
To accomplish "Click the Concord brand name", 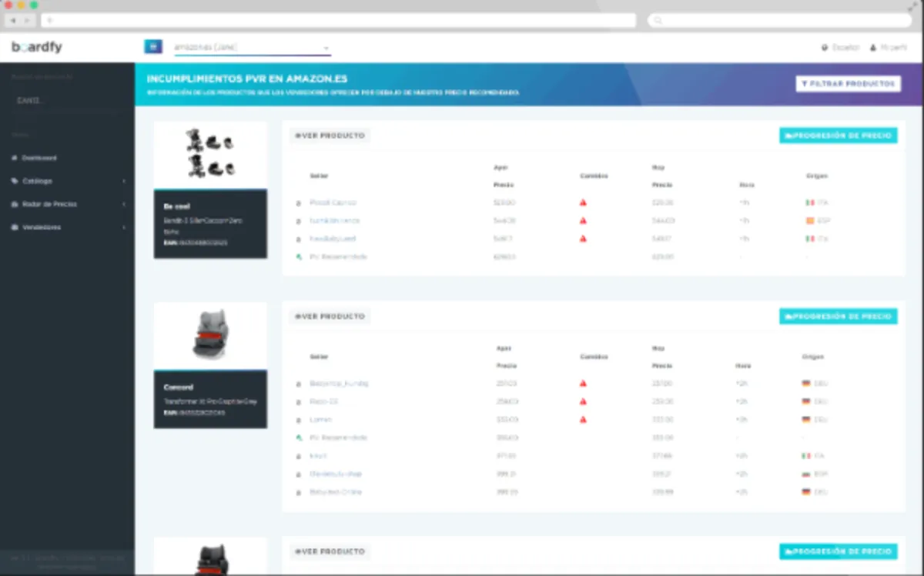I will click(179, 387).
